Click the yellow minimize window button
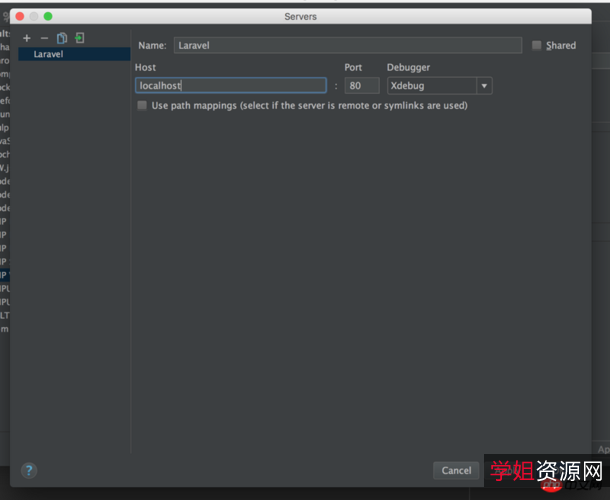This screenshot has width=610, height=500. click(34, 16)
